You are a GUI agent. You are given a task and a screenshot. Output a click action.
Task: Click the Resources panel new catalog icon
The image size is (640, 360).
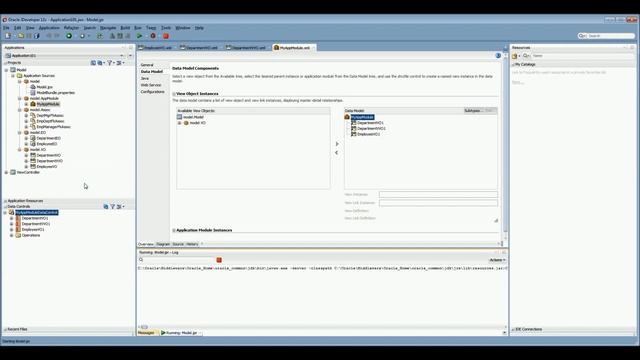pyautogui.click(x=515, y=56)
